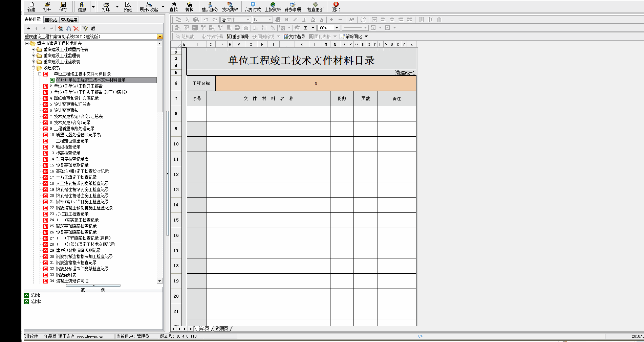644x342 pixels.
Task: Expand the 重庆建设工程监理表 folder
Action: [x=34, y=55]
